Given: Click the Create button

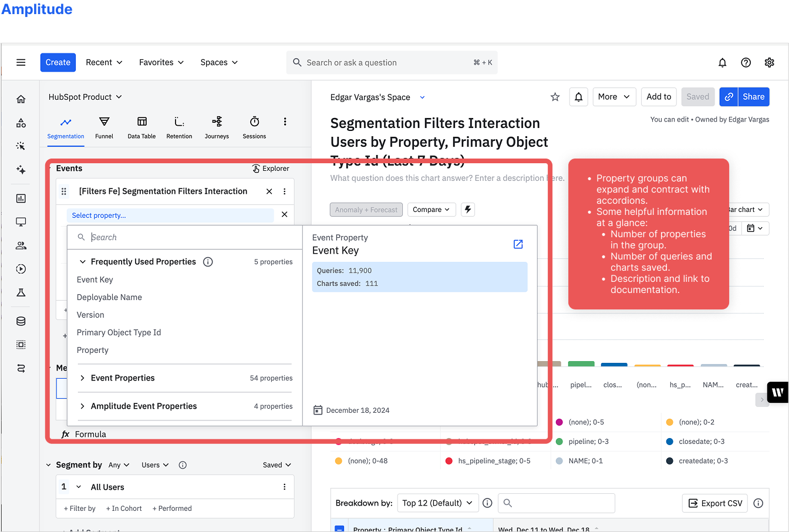Looking at the screenshot, I should coord(58,62).
